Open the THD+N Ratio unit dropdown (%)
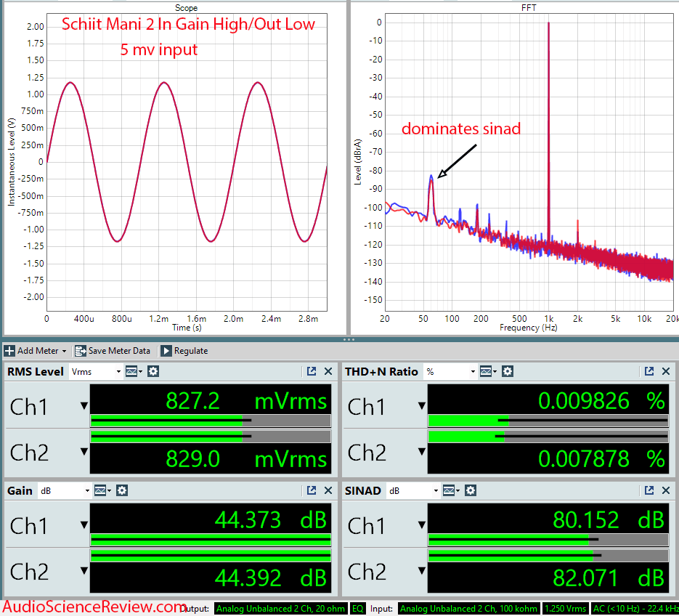The height and width of the screenshot is (616, 679). [x=450, y=372]
